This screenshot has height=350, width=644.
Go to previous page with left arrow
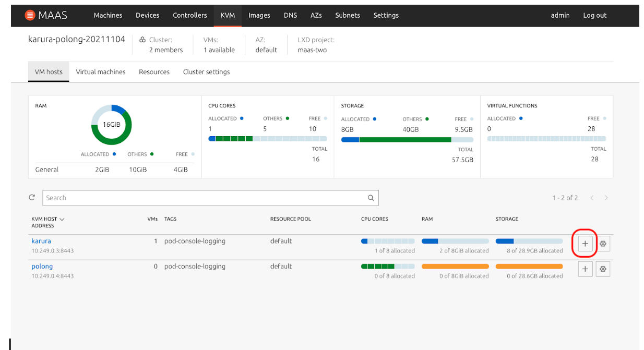(592, 198)
